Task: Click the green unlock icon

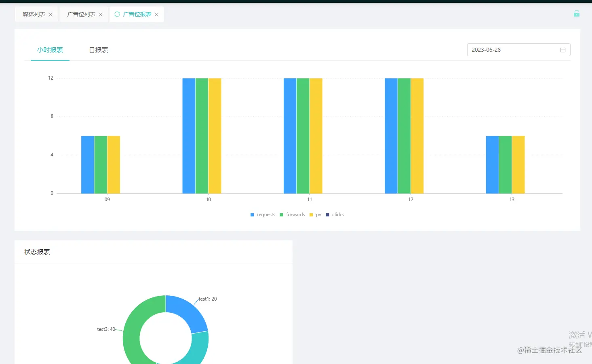Action: click(577, 13)
